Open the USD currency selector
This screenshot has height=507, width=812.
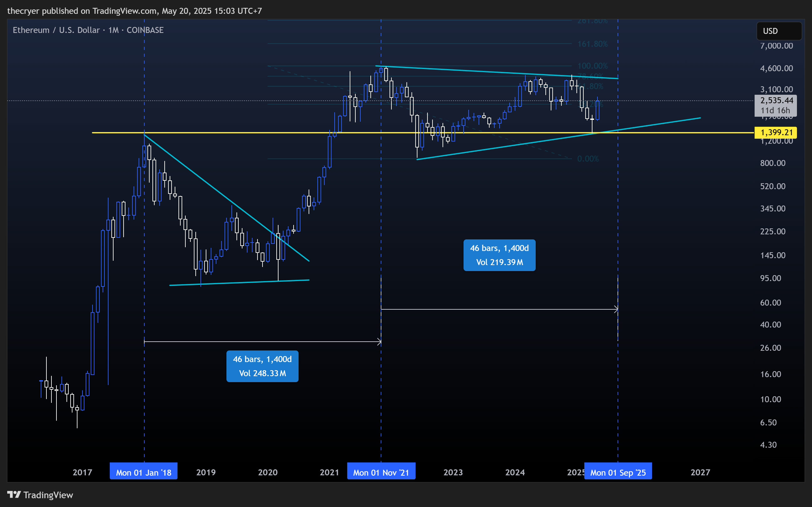pyautogui.click(x=779, y=31)
